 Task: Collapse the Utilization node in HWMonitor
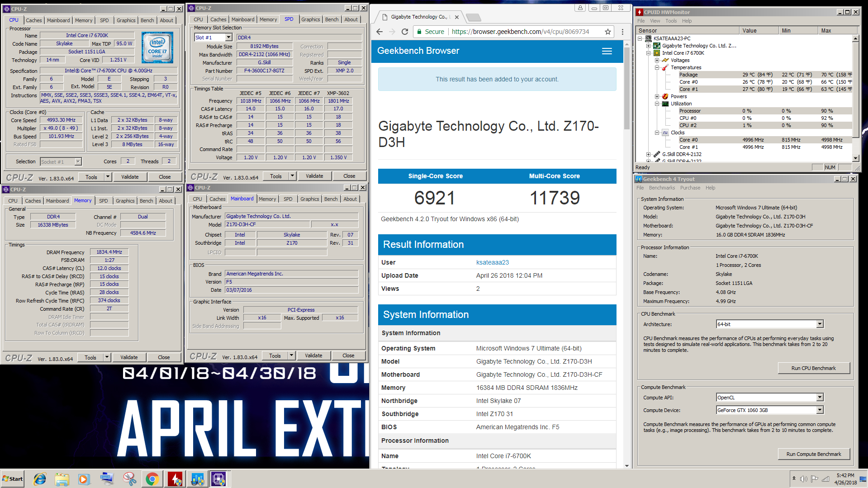click(x=657, y=104)
